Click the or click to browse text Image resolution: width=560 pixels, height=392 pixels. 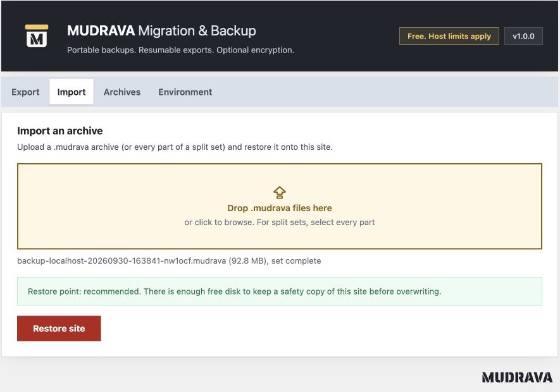280,223
